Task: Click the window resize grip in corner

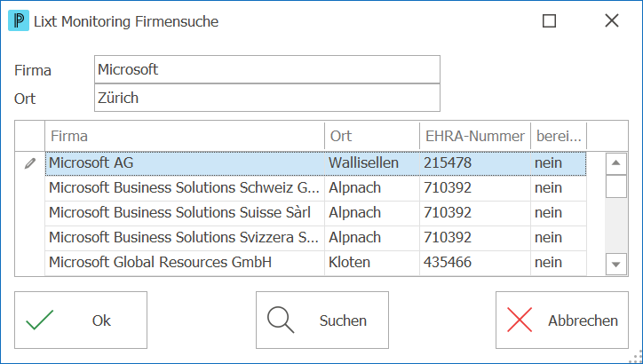Action: tap(637, 358)
